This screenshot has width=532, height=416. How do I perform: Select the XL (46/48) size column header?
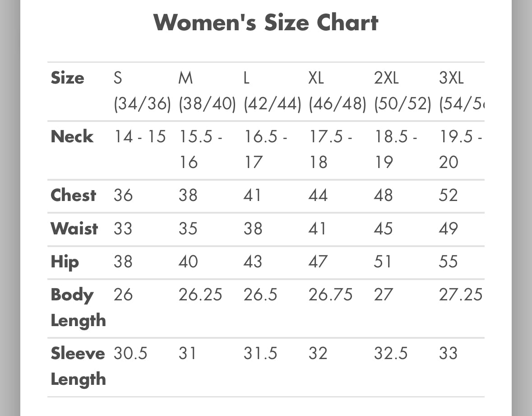pyautogui.click(x=338, y=91)
